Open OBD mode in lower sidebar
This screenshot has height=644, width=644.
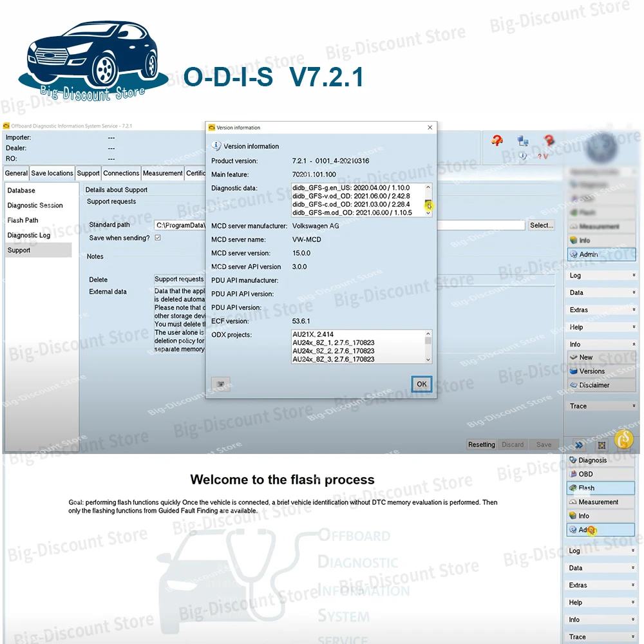pyautogui.click(x=601, y=474)
